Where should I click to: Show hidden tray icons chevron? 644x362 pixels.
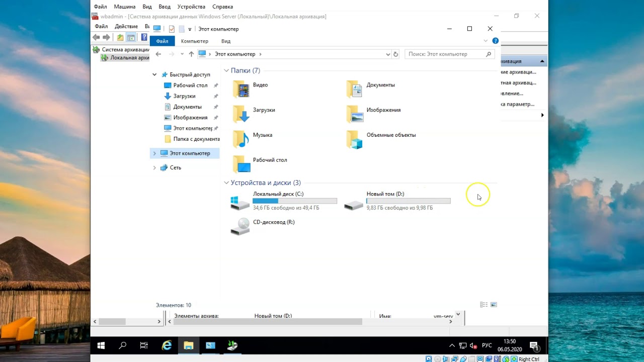[451, 345]
